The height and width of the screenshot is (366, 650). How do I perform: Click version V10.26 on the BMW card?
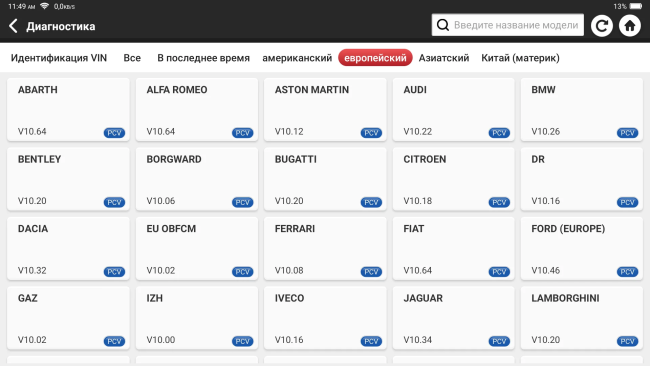click(546, 131)
